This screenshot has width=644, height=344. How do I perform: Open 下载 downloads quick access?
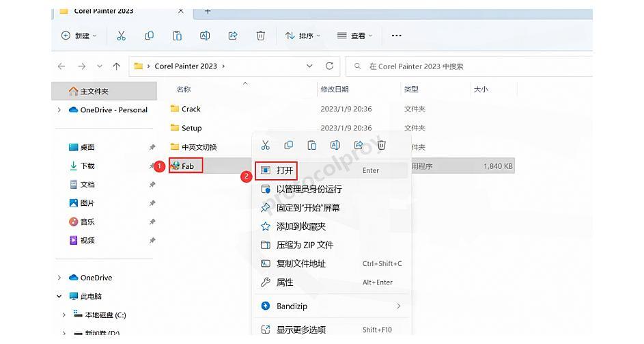pos(82,166)
